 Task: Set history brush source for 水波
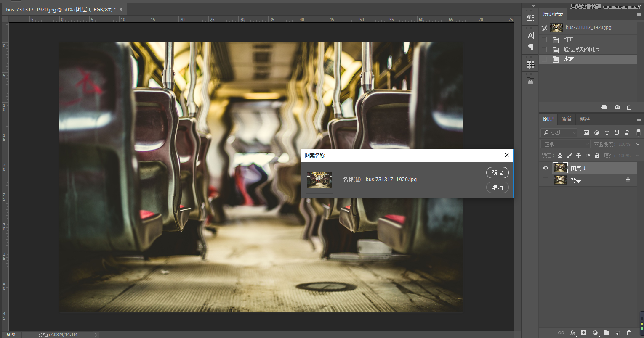coord(544,59)
